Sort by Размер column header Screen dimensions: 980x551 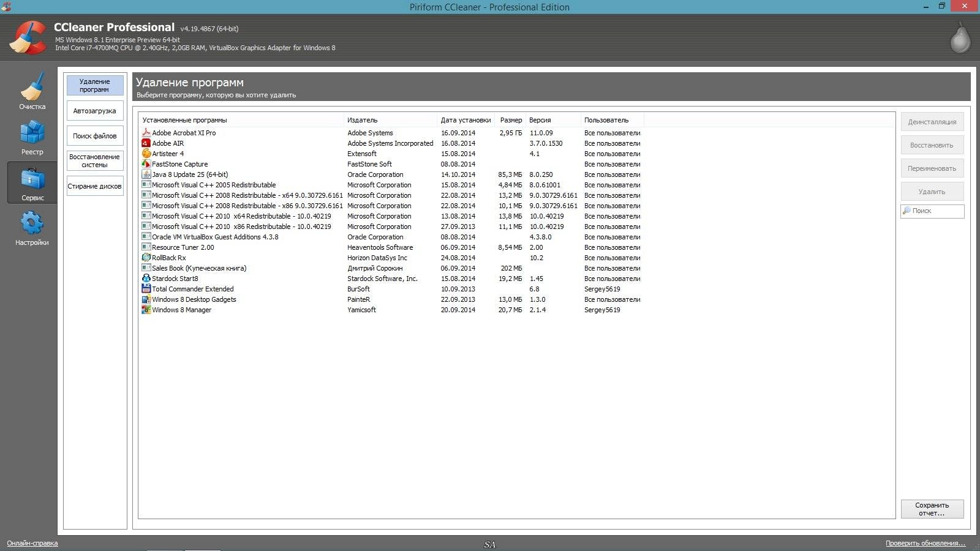tap(510, 120)
